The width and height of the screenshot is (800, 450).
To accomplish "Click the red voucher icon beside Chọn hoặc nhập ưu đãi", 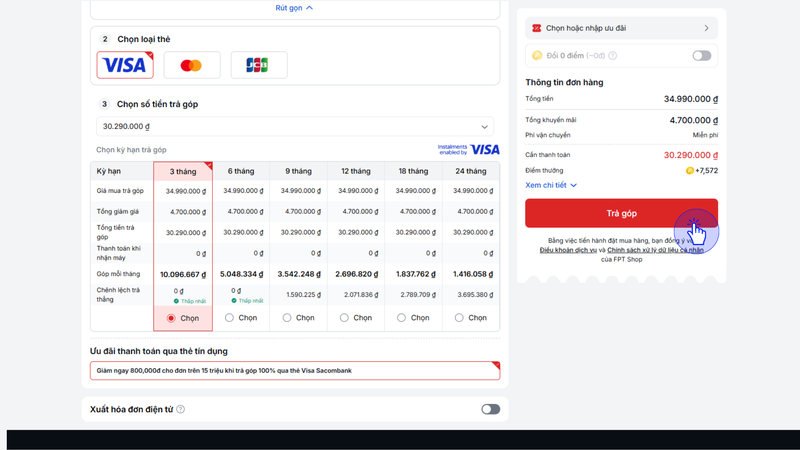I will 536,28.
